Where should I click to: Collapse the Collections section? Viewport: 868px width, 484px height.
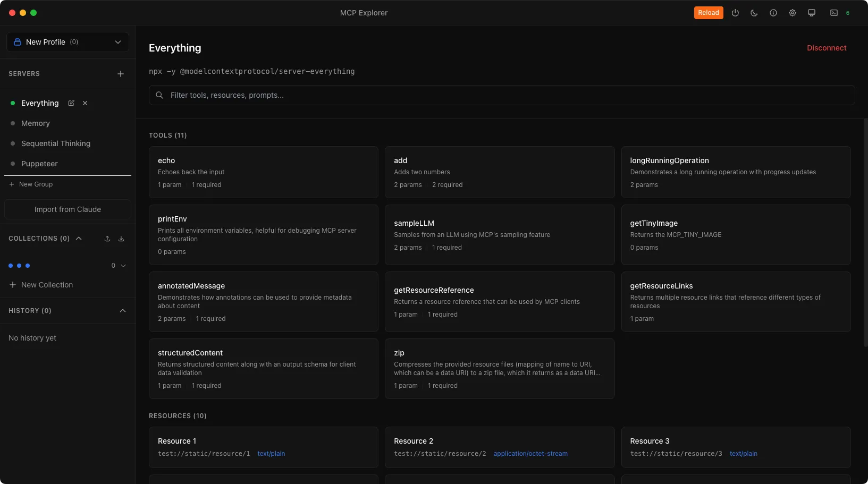point(79,239)
